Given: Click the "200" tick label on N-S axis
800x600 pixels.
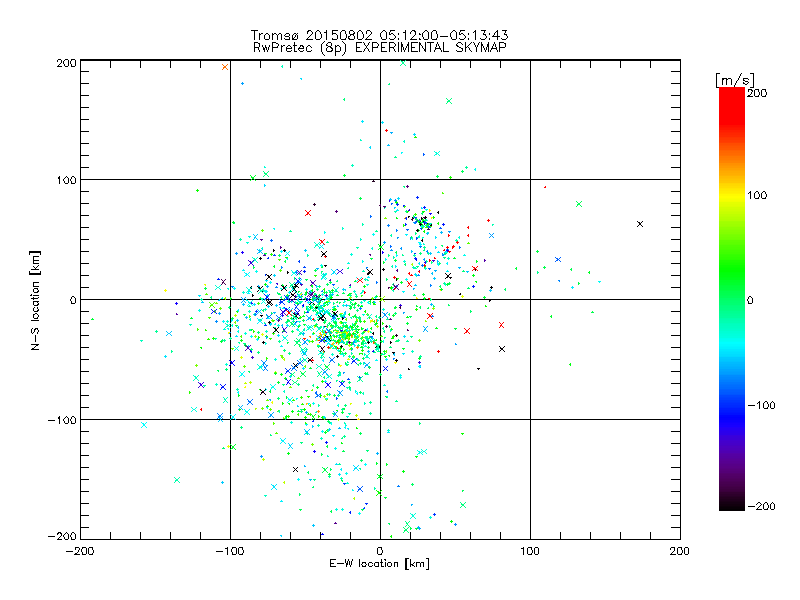Looking at the screenshot, I should point(66,63).
